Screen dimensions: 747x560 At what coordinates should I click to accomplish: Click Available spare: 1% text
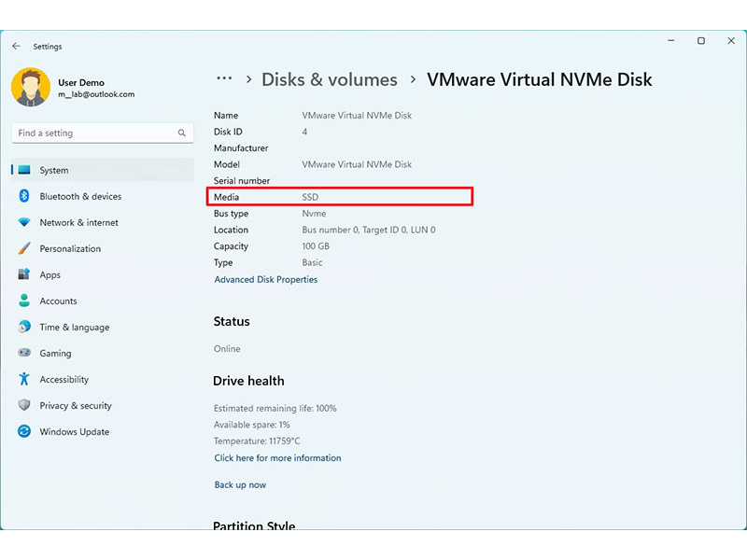pos(251,425)
